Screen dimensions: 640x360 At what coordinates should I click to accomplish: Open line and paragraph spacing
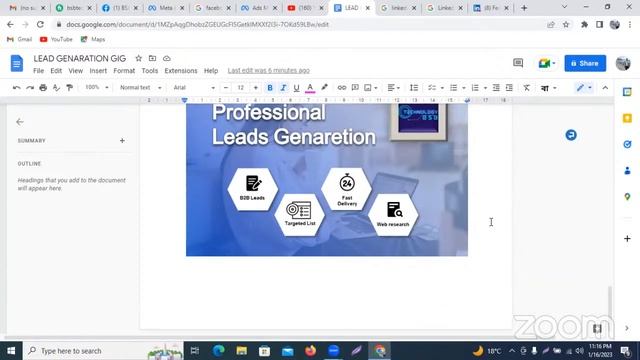coord(414,88)
